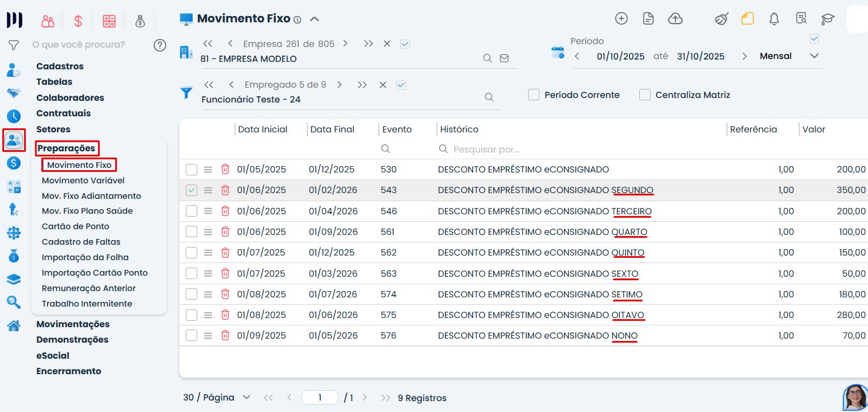This screenshot has height=412, width=868.
Task: Go to next employee with right arrow
Action: (x=339, y=85)
